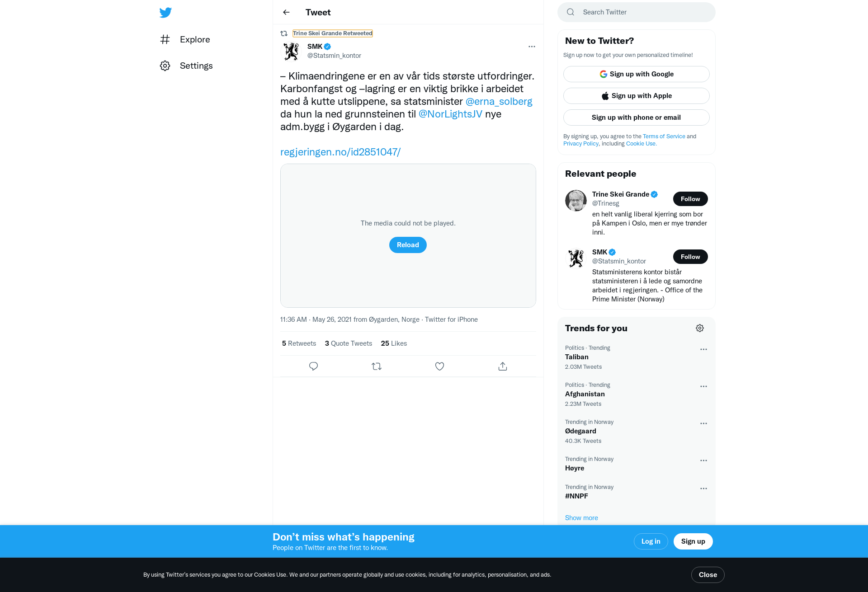Sign up with Google
Viewport: 868px width, 592px height.
[637, 74]
